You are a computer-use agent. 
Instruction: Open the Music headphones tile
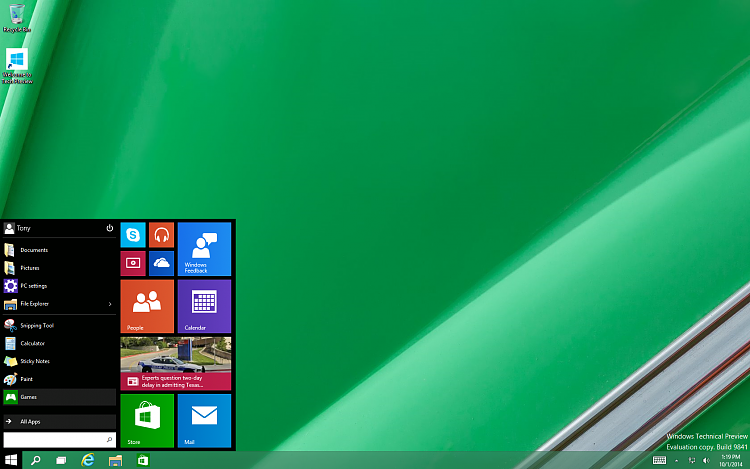pyautogui.click(x=161, y=235)
